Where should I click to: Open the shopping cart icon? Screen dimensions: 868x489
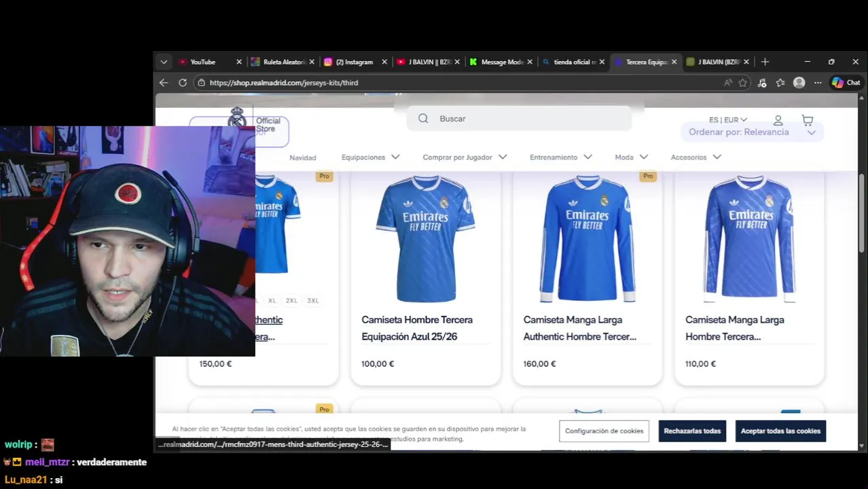(808, 120)
